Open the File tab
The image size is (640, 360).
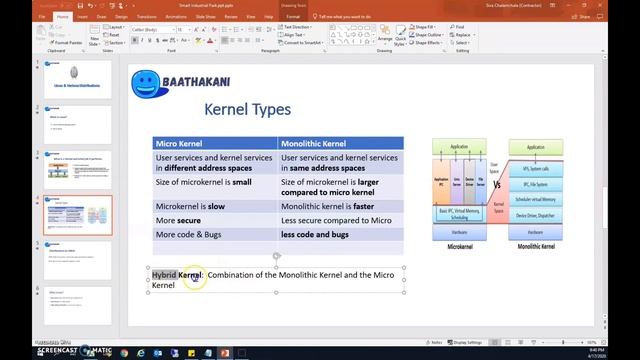[x=42, y=17]
